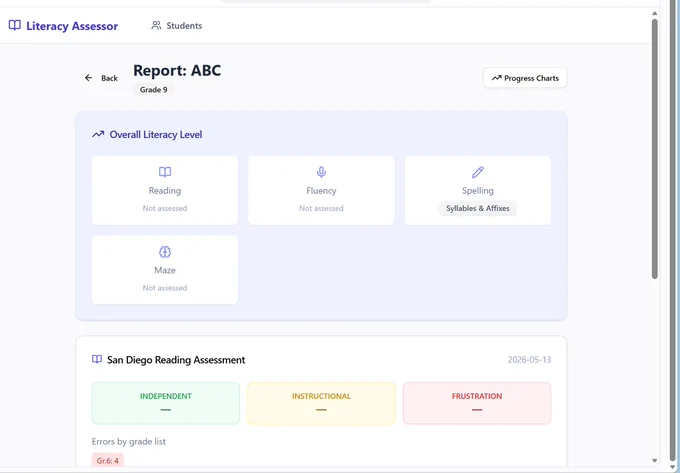Viewport: 680px width, 473px height.
Task: Select the Spelling card label
Action: (478, 191)
